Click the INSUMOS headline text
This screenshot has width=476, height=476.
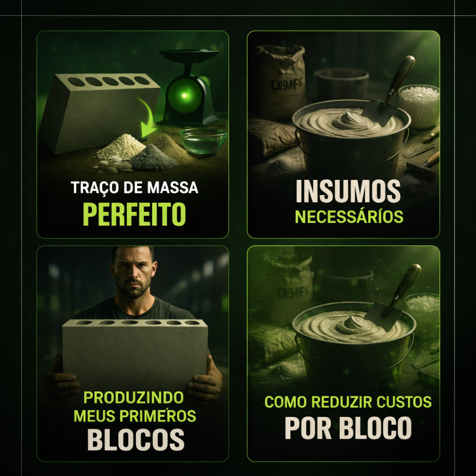tap(348, 191)
